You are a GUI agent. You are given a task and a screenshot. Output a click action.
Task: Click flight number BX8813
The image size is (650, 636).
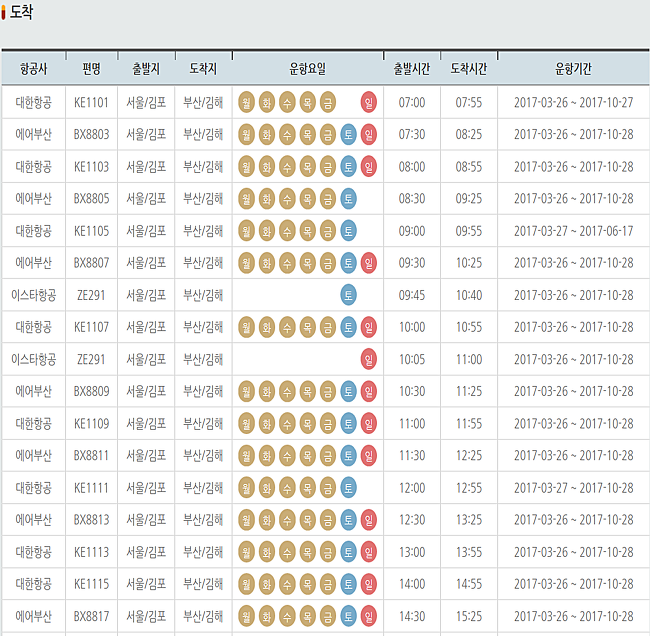(x=91, y=520)
